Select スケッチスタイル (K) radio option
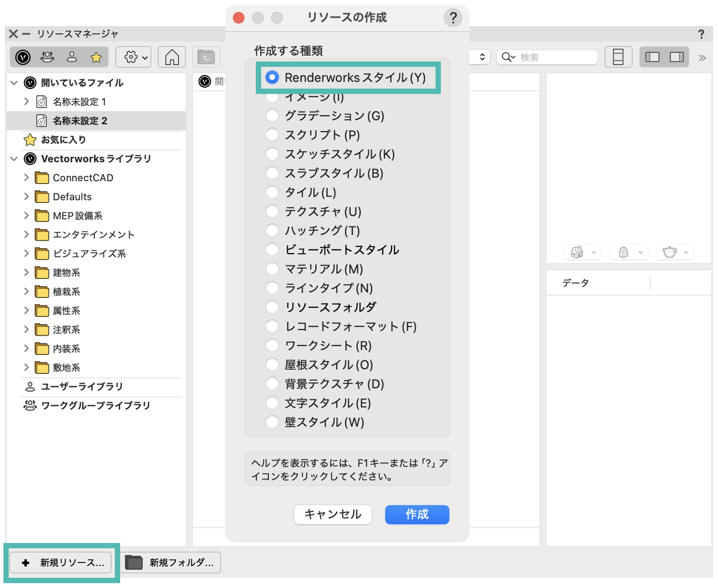The image size is (718, 588). tap(272, 154)
